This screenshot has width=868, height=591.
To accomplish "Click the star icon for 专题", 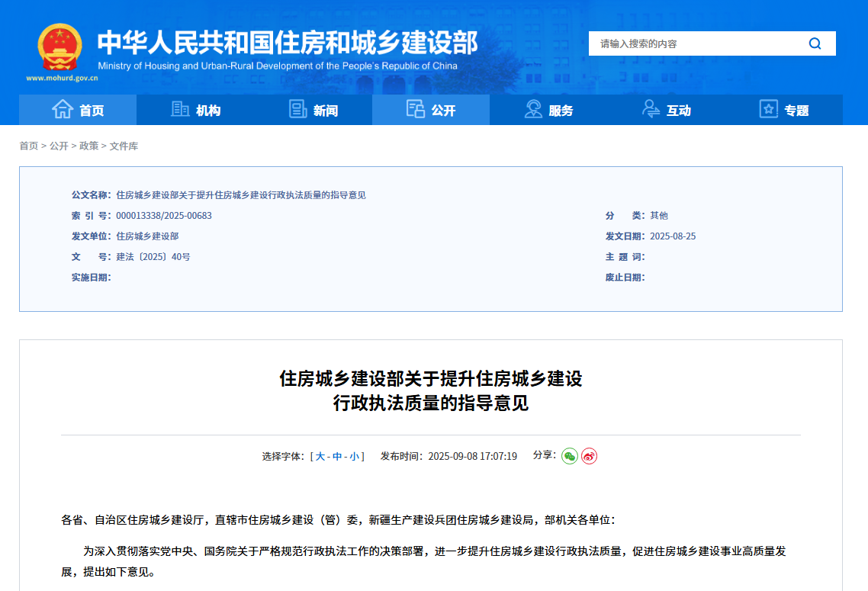I will [x=768, y=110].
